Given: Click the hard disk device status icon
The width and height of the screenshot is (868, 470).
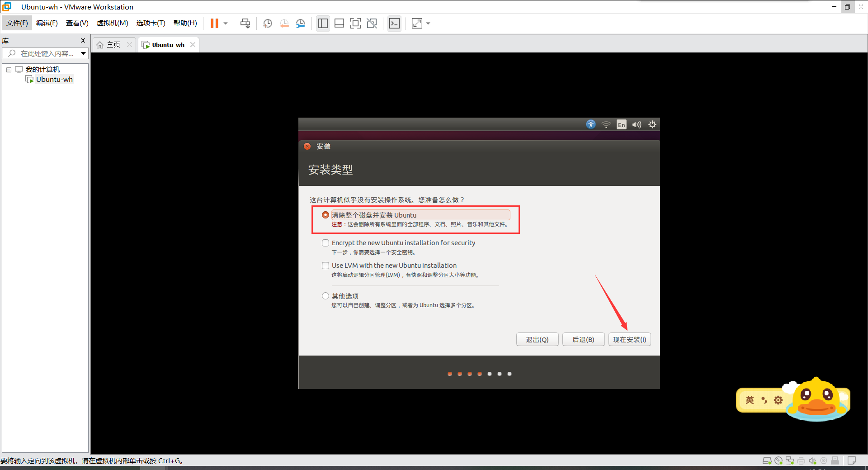Looking at the screenshot, I should pos(767,461).
